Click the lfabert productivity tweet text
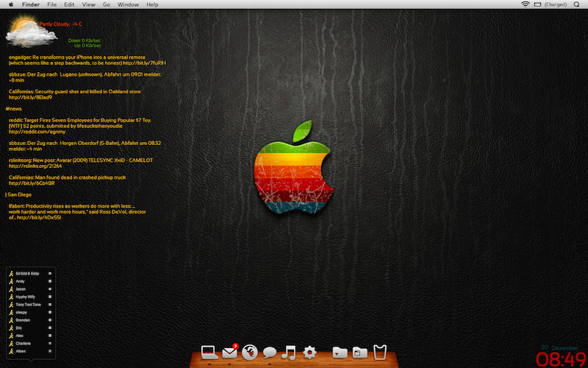Viewport: 588px width, 368px height. coord(77,212)
